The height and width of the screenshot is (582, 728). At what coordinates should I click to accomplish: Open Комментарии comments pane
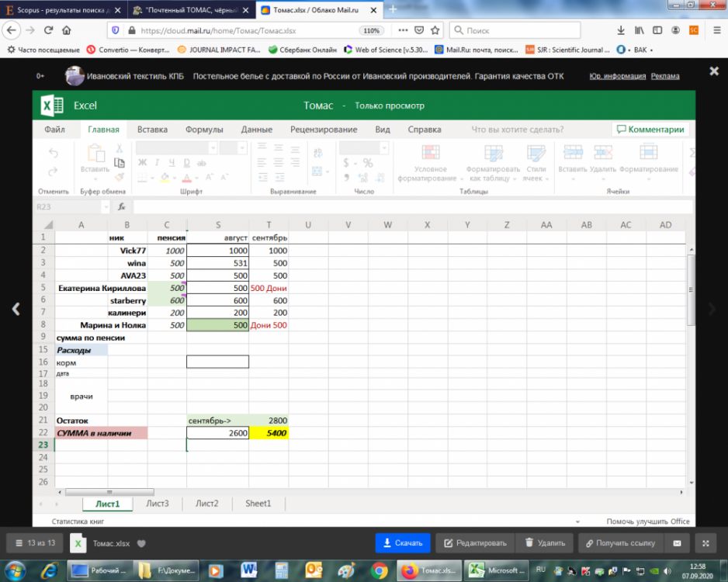(x=650, y=130)
